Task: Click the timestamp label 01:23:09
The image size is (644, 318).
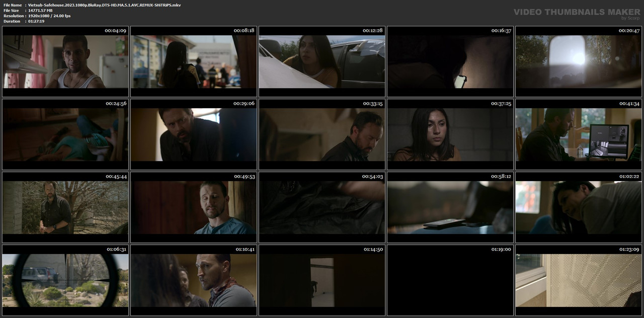Action: tap(629, 250)
